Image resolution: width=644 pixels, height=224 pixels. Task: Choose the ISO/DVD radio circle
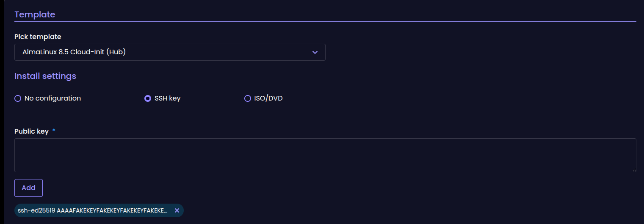[x=248, y=98]
